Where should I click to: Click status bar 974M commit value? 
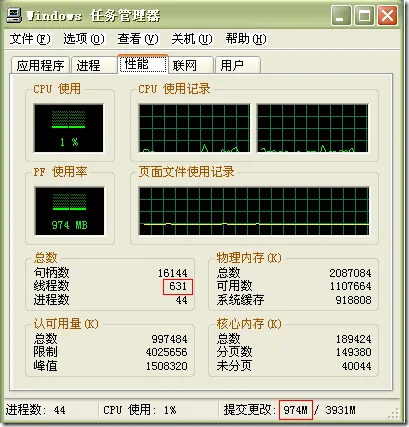[x=296, y=410]
